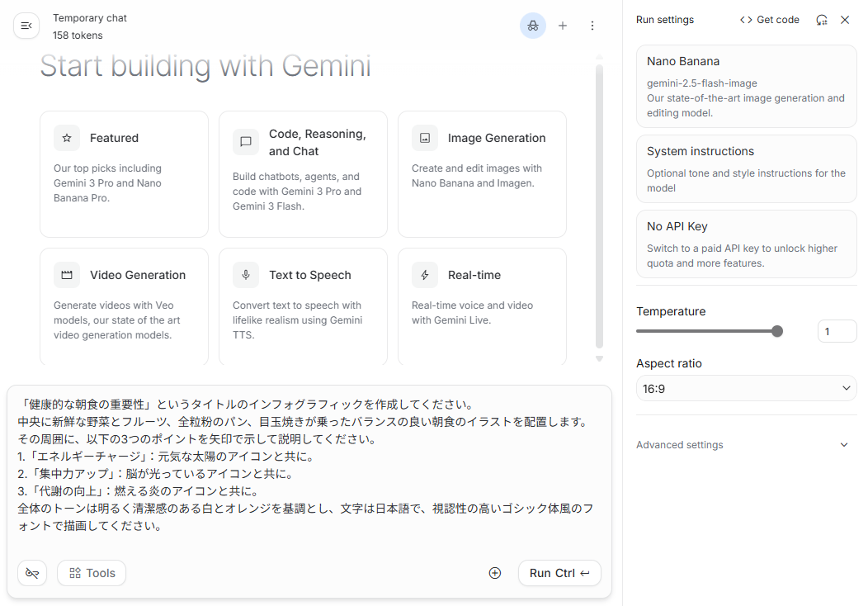Expand Advanced settings section
This screenshot has width=868, height=606.
pyautogui.click(x=743, y=445)
